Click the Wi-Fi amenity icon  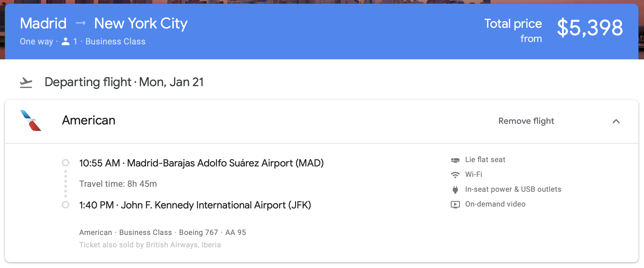coord(455,174)
